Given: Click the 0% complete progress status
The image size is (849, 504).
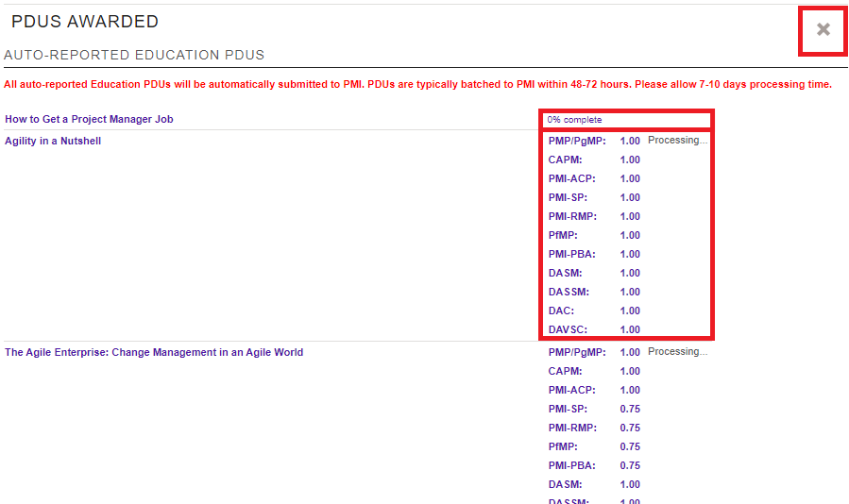Looking at the screenshot, I should [x=574, y=120].
